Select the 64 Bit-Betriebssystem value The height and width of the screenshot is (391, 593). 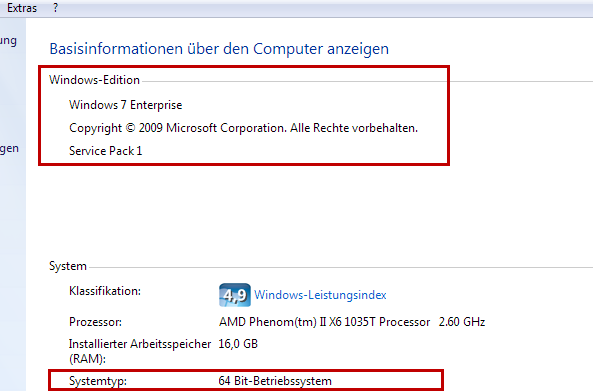pos(275,381)
